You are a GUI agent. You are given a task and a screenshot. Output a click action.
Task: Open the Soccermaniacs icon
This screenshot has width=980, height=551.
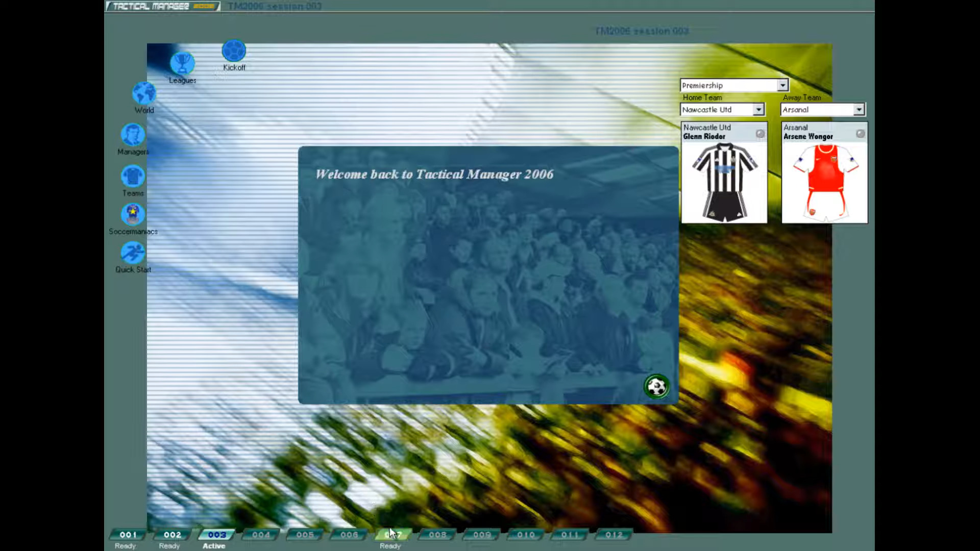(x=133, y=214)
